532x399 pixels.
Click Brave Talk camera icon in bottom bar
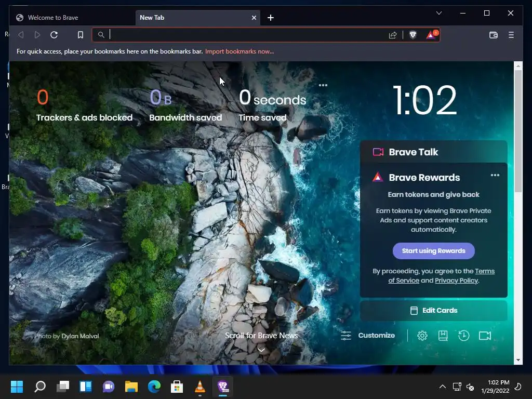pos(485,336)
